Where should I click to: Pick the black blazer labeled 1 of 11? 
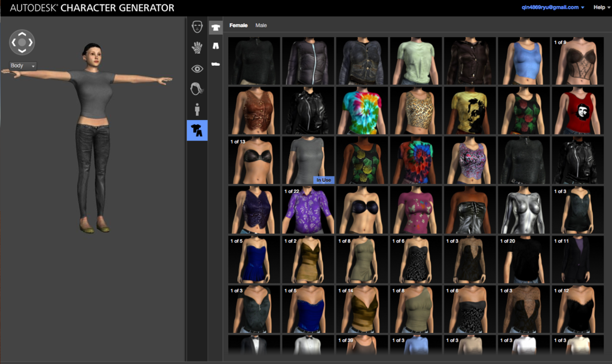pyautogui.click(x=578, y=260)
